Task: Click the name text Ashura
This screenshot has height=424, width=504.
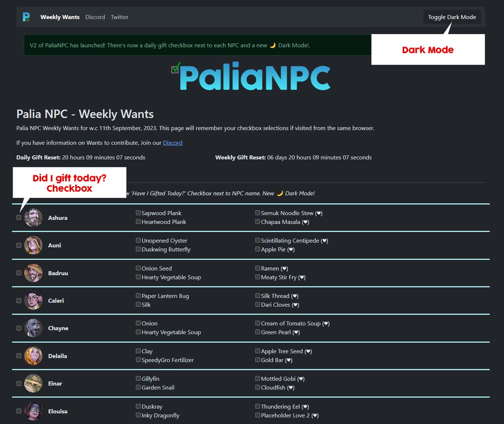Action: [58, 218]
